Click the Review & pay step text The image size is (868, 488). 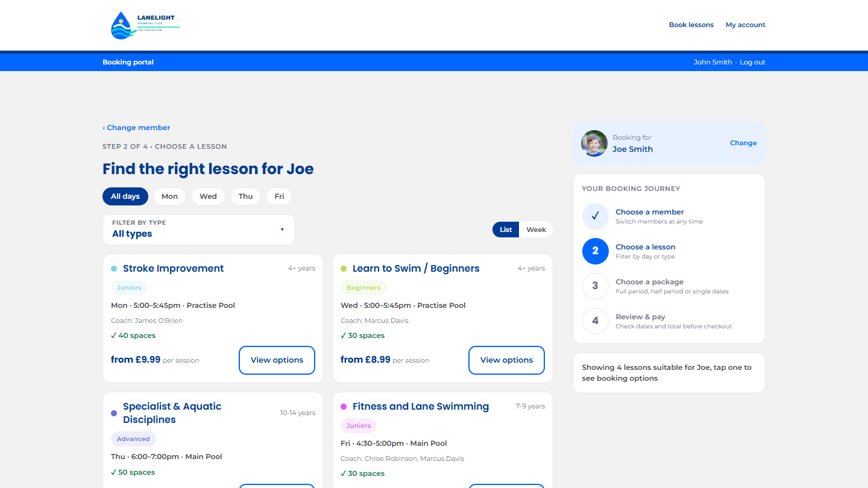(640, 317)
